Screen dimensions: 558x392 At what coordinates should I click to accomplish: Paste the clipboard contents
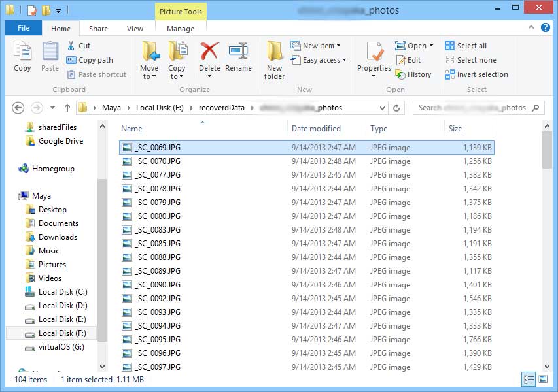[x=49, y=57]
